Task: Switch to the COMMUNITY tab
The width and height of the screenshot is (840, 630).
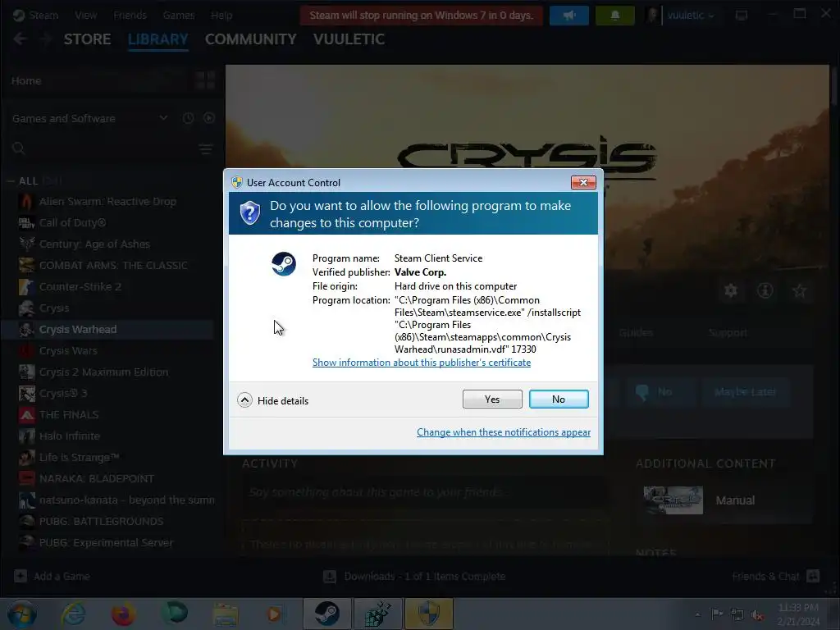Action: tap(251, 39)
